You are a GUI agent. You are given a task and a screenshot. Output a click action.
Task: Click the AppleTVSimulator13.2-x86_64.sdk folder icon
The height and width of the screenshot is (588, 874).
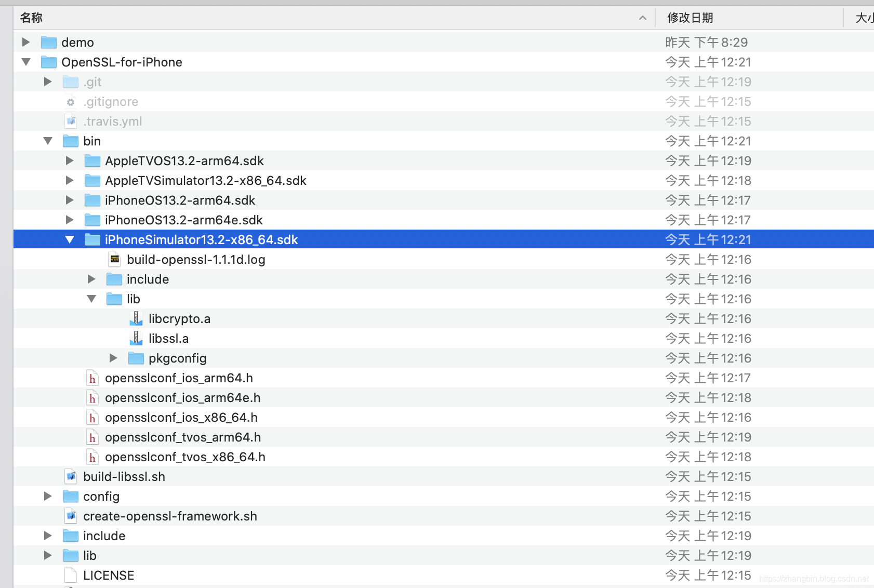[x=92, y=180]
